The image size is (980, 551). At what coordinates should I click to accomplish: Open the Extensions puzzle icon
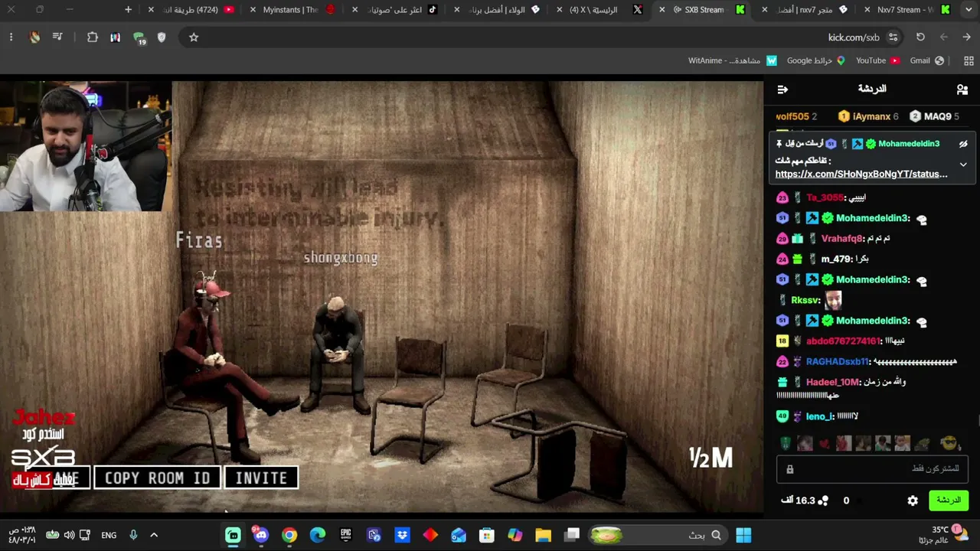coord(93,37)
